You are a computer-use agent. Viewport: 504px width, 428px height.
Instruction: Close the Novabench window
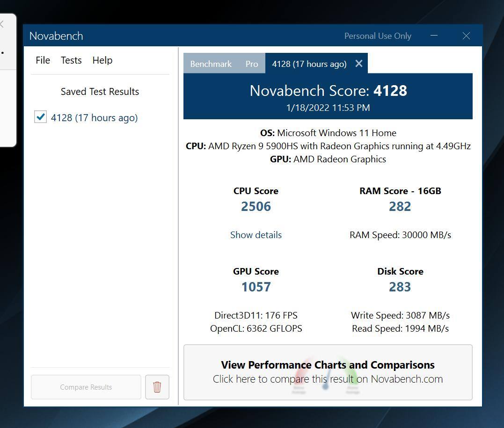point(466,36)
